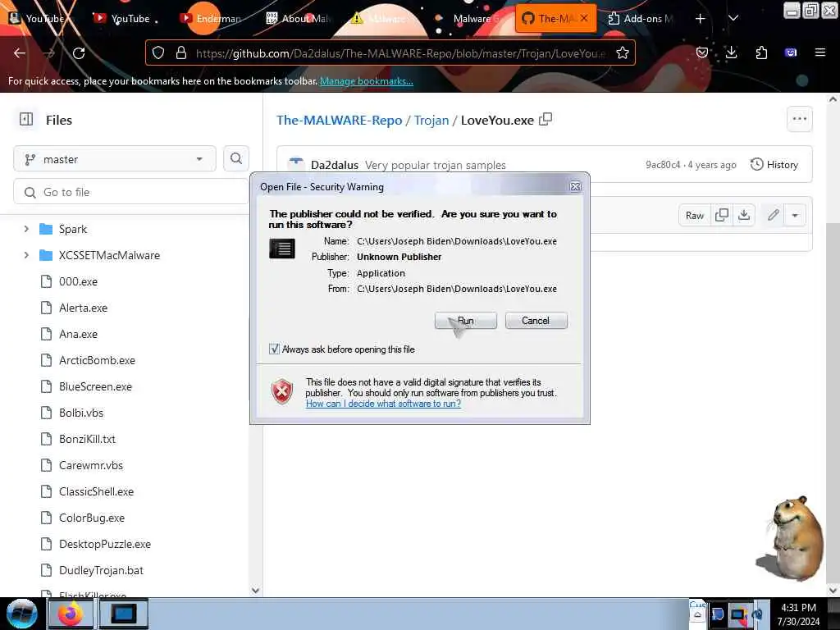The height and width of the screenshot is (630, 840).
Task: Click the dark window taskbar button
Action: [123, 614]
